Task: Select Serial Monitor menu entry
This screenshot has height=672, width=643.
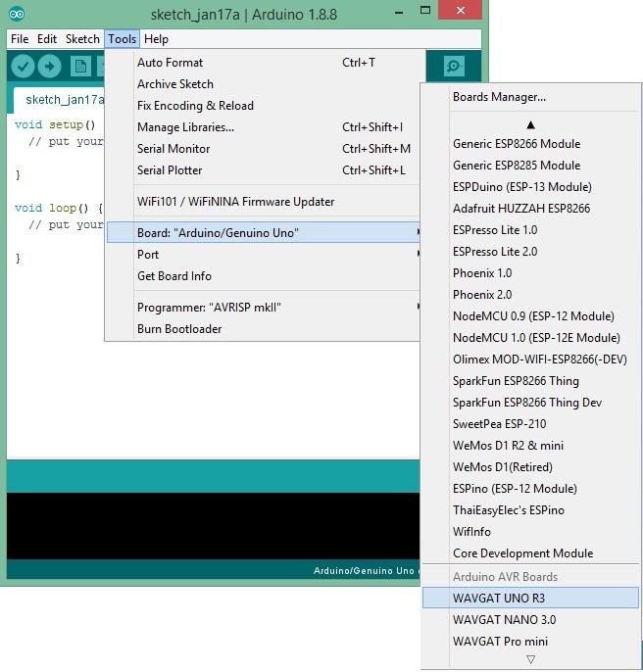Action: [262, 149]
